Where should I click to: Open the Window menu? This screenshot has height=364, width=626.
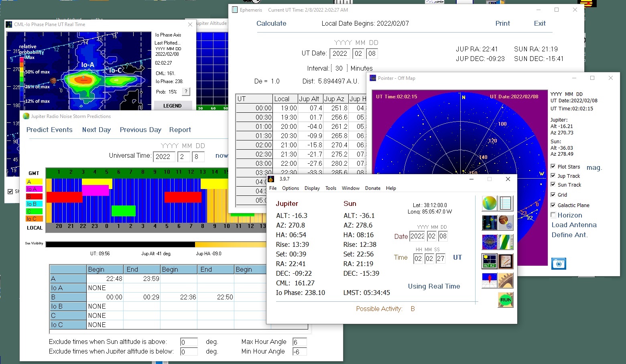tap(351, 188)
